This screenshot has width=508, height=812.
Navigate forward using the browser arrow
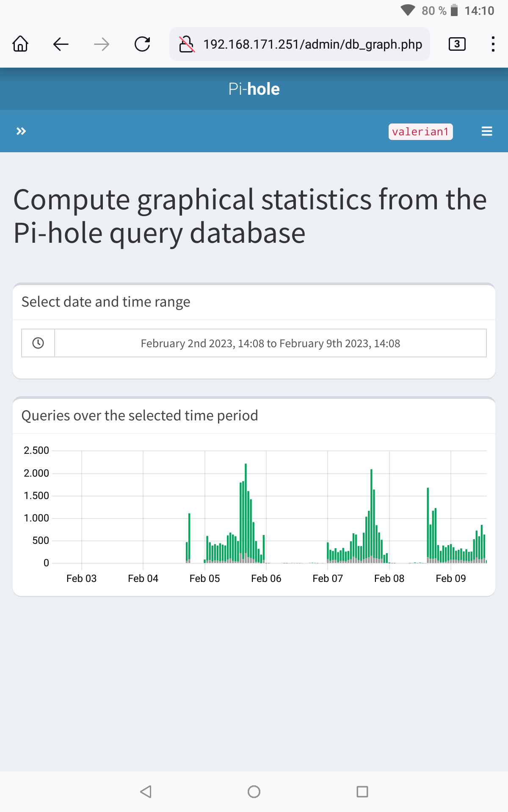[101, 44]
